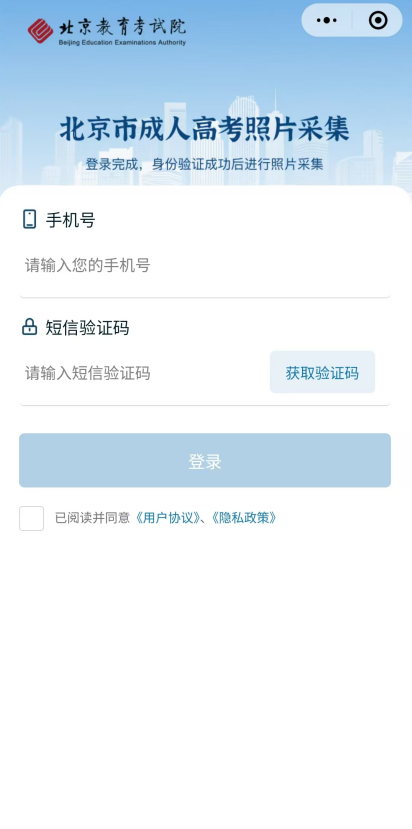Click the 北京教育考试院 calligraphy text
The height and width of the screenshot is (829, 412).
coord(122,26)
